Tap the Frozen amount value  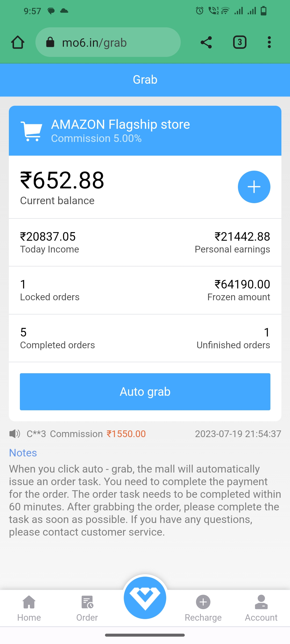tap(242, 284)
